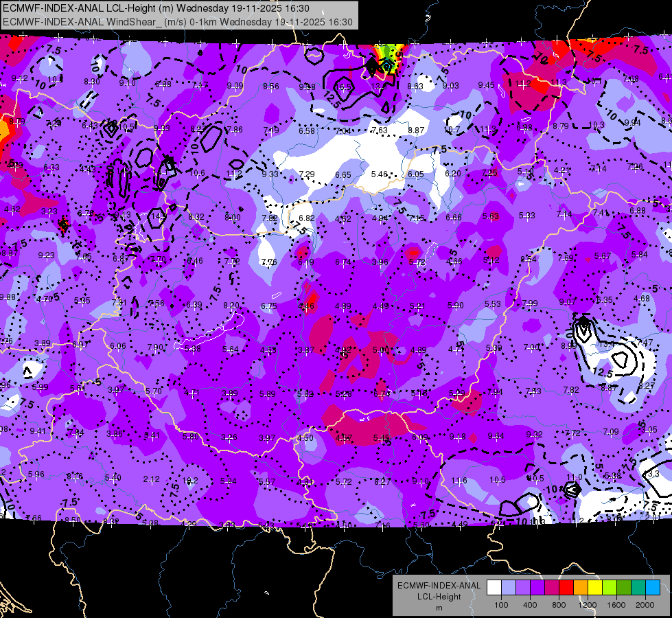672x618 pixels.
Task: Click the blue legend swatch
Action: [653, 588]
